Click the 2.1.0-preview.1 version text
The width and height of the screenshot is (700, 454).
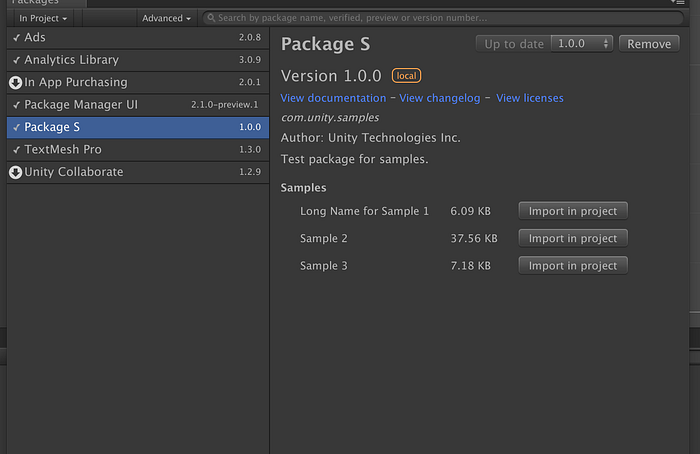tap(225, 105)
